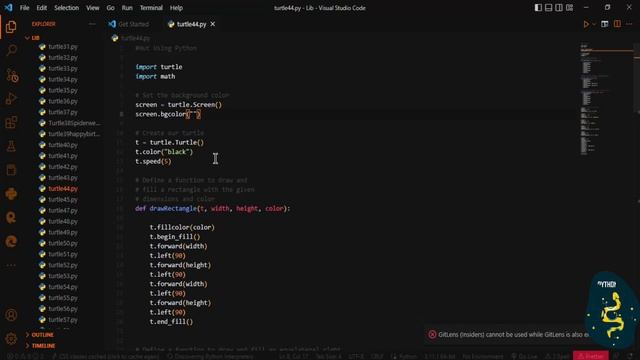Click the minimap code overview

coord(607,98)
